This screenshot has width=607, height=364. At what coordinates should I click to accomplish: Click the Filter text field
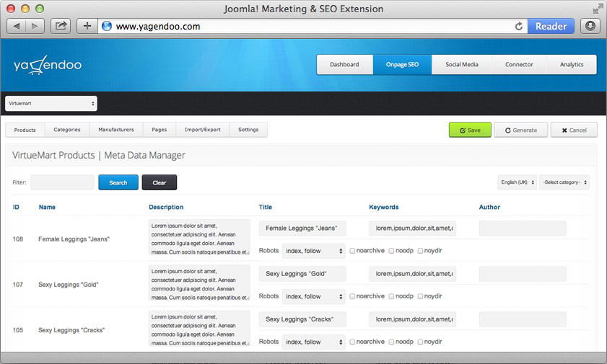pos(62,182)
